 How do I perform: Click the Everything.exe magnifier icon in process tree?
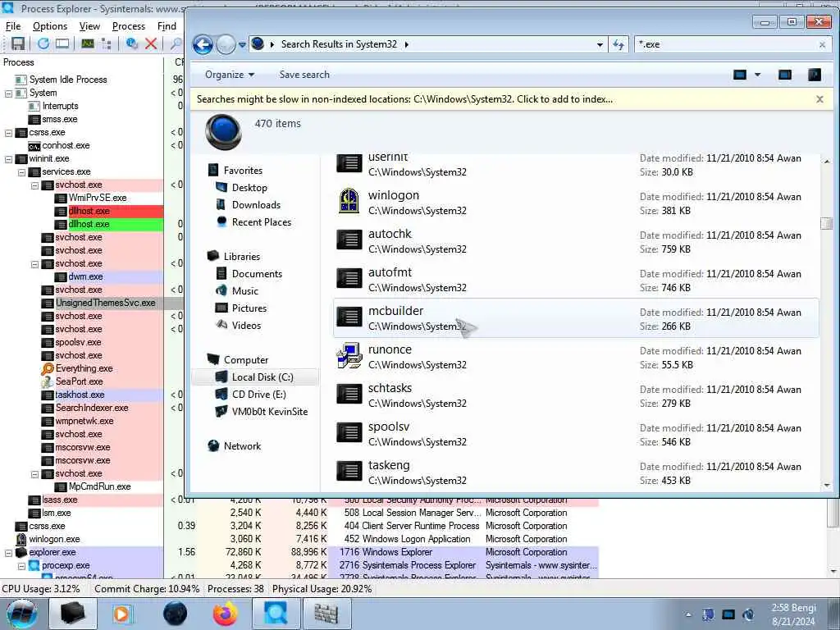point(48,368)
